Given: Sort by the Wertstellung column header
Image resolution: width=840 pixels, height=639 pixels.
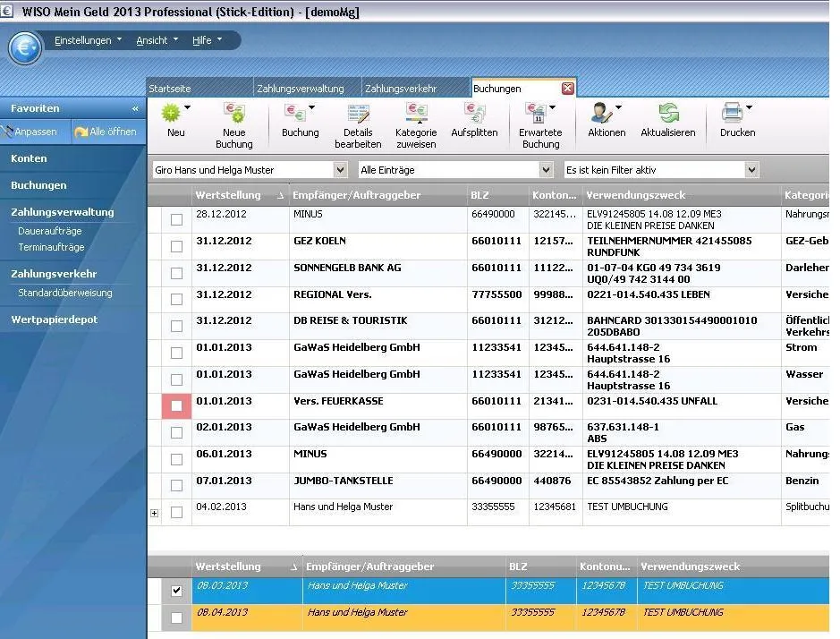Looking at the screenshot, I should [x=228, y=195].
